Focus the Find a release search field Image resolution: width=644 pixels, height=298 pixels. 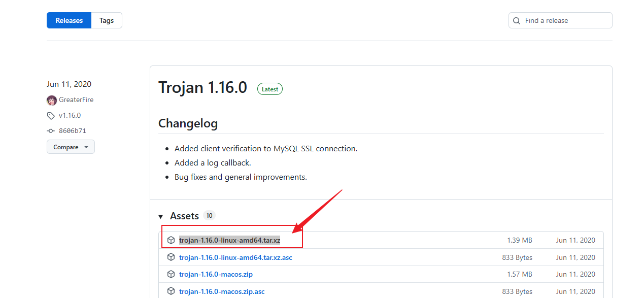click(560, 20)
